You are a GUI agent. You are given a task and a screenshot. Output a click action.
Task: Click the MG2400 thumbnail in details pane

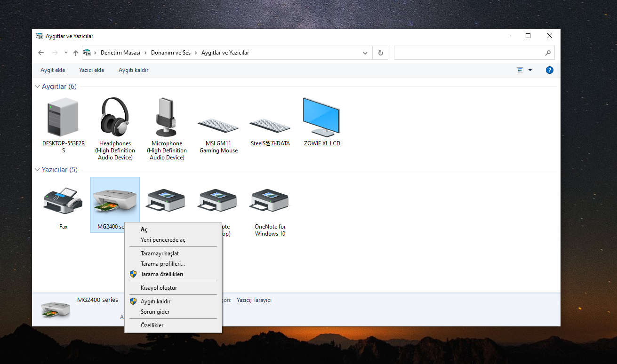(55, 309)
